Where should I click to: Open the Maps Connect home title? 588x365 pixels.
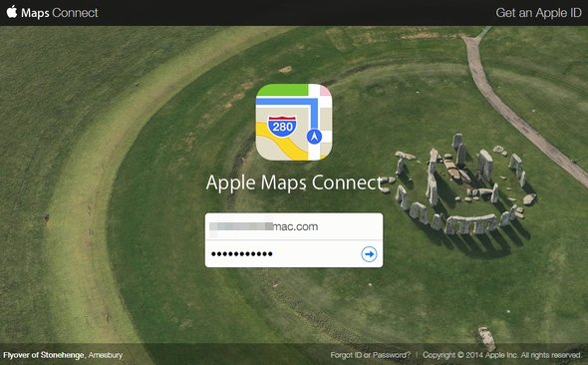[x=60, y=13]
